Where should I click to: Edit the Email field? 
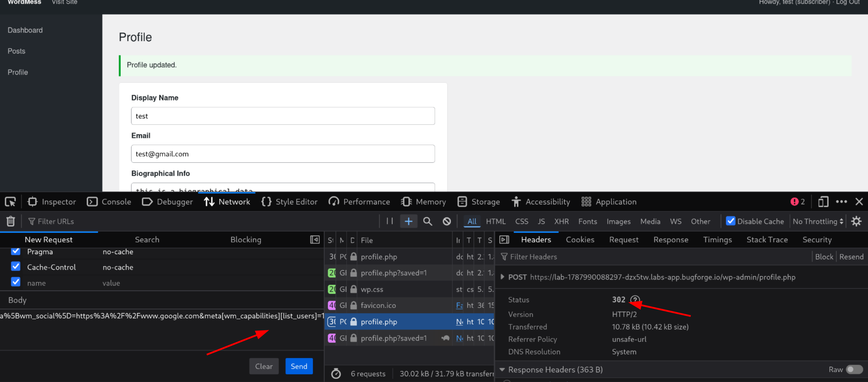point(283,154)
